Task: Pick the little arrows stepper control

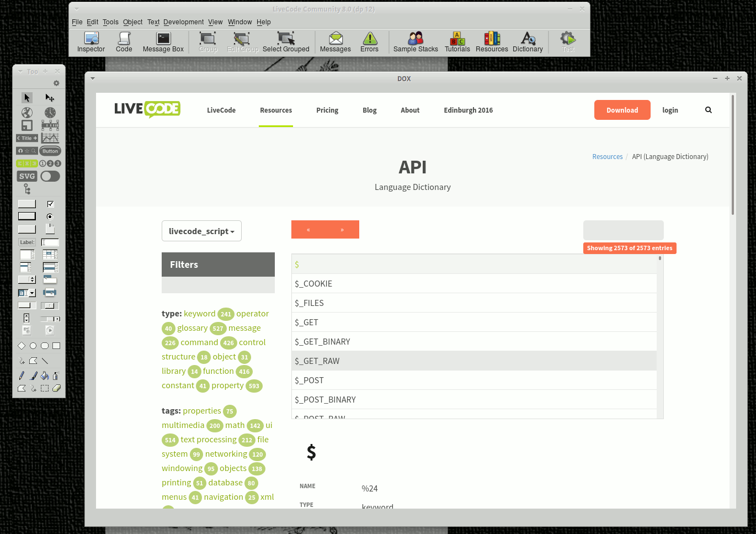Action: [x=26, y=318]
